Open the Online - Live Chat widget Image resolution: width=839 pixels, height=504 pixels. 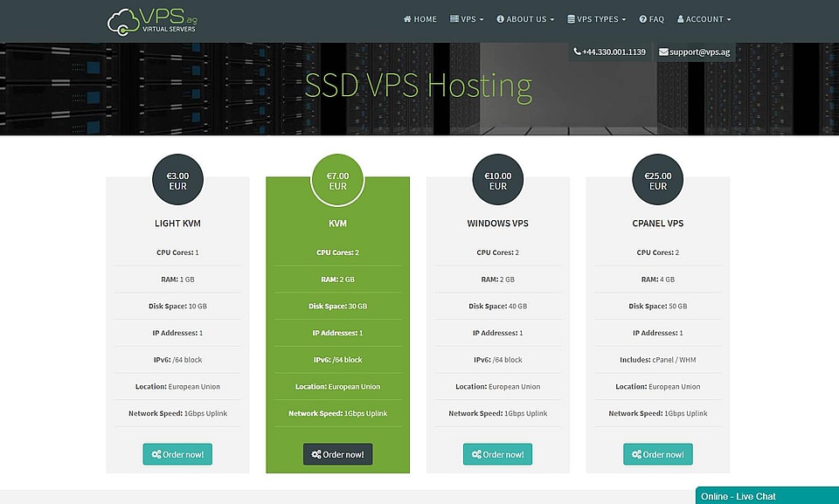tap(766, 496)
